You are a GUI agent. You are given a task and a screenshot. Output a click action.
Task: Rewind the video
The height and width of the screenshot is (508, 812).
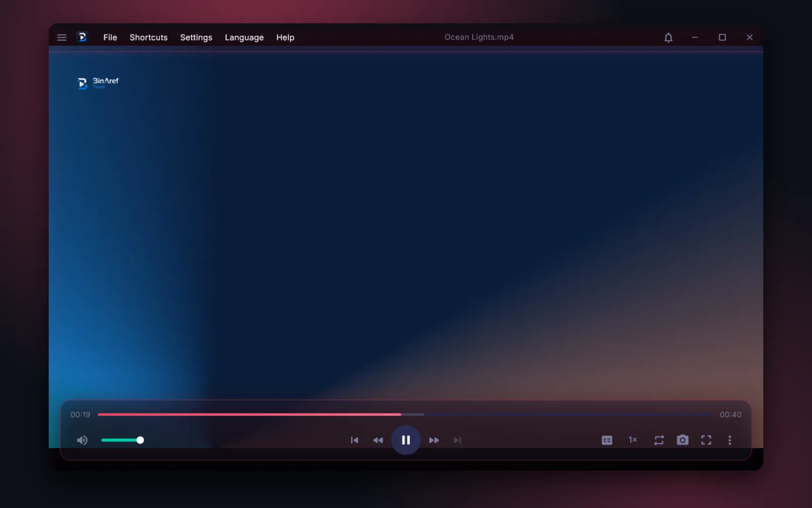pos(378,440)
